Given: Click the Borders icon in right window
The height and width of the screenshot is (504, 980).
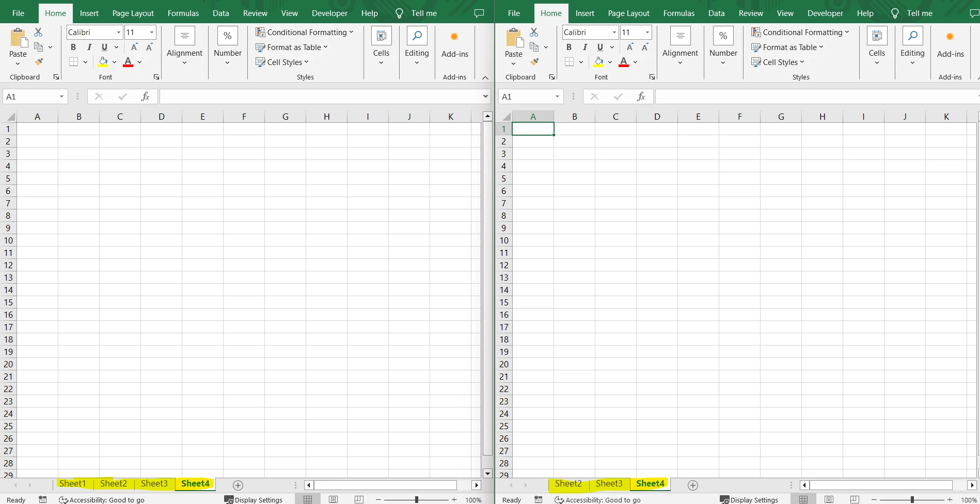Looking at the screenshot, I should pos(570,62).
